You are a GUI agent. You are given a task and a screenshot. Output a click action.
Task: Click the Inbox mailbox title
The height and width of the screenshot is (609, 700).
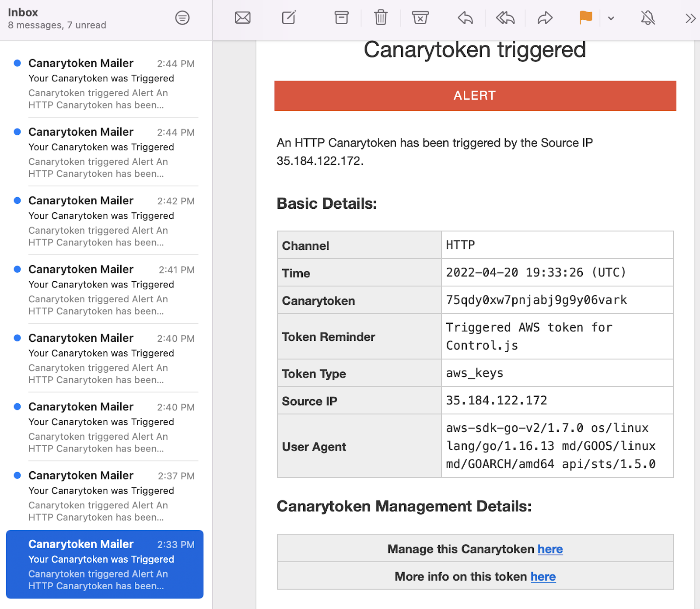[x=23, y=12]
